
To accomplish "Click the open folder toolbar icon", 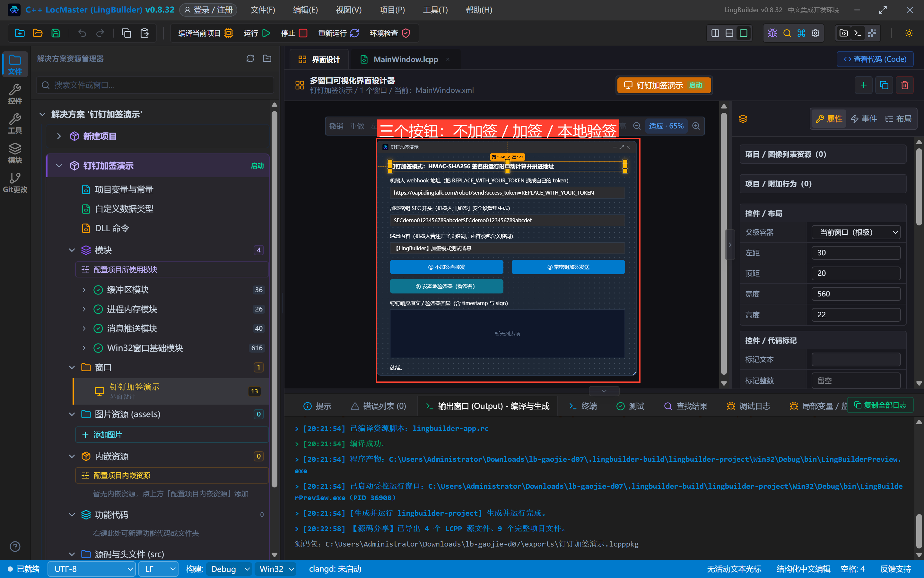I will pyautogui.click(x=38, y=33).
